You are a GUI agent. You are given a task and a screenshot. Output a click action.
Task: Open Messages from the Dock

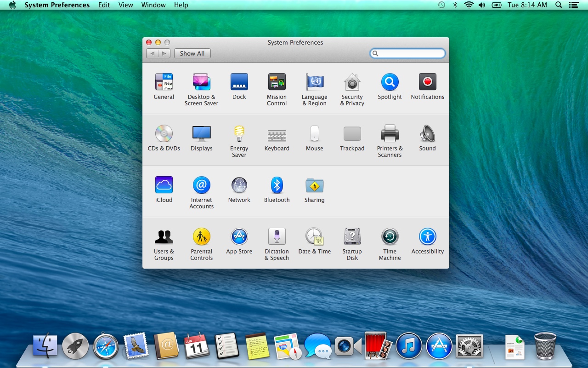318,346
